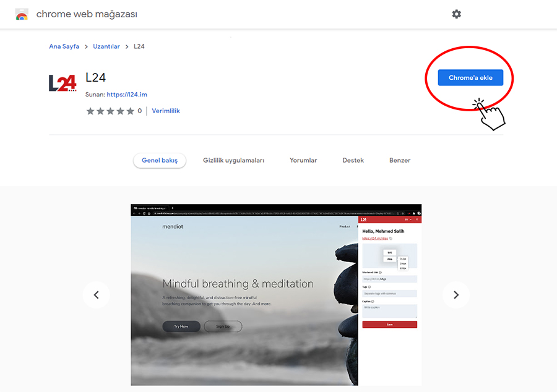Click the extension preview screenshot

276,295
